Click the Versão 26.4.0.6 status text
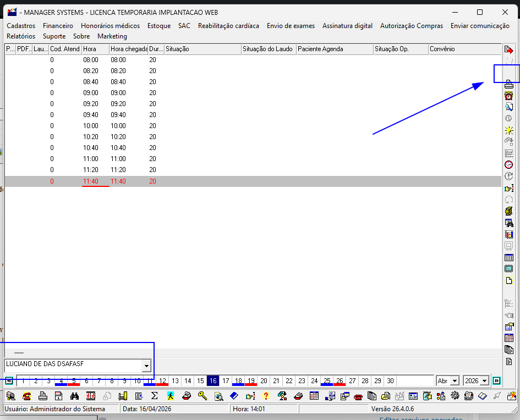520x420 pixels. pos(393,409)
